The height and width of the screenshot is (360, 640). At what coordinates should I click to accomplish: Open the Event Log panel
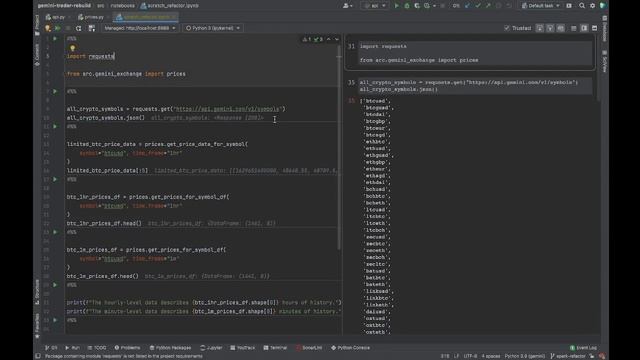583,348
